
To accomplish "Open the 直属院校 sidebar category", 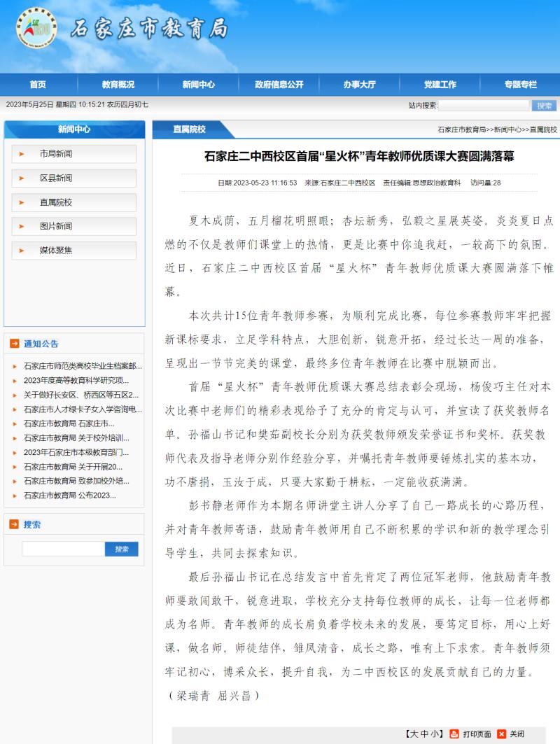I will point(56,202).
